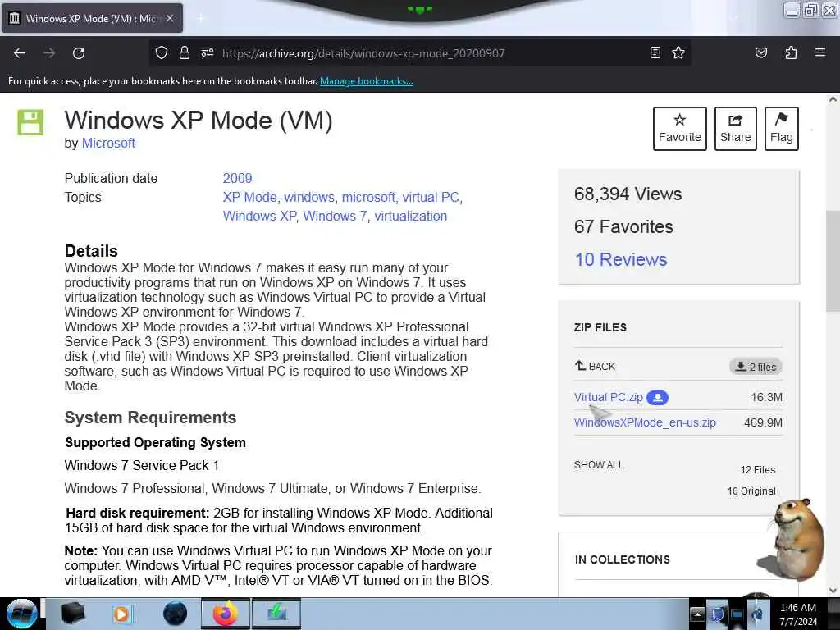Click the 10 Original count text
The image size is (840, 630).
751,491
